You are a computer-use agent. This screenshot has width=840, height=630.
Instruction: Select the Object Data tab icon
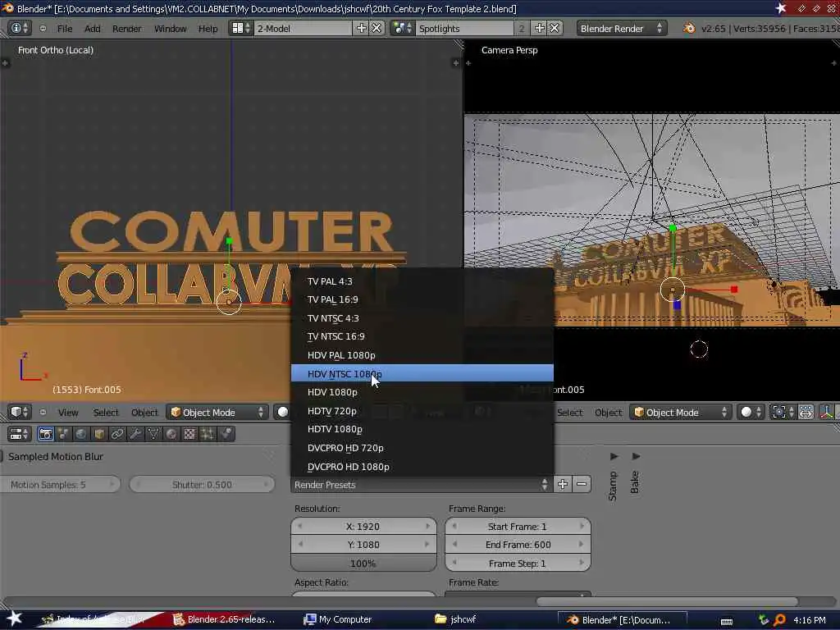click(x=153, y=434)
